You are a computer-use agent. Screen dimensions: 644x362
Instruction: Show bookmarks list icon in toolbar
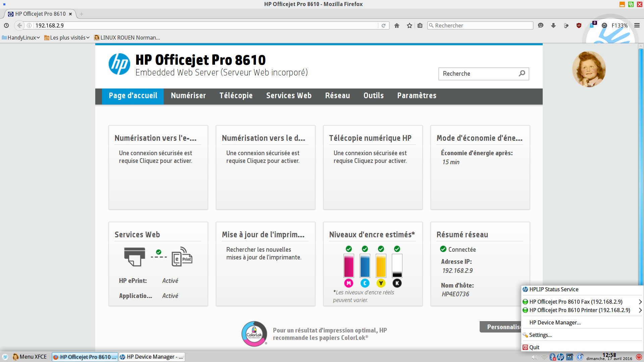(420, 25)
